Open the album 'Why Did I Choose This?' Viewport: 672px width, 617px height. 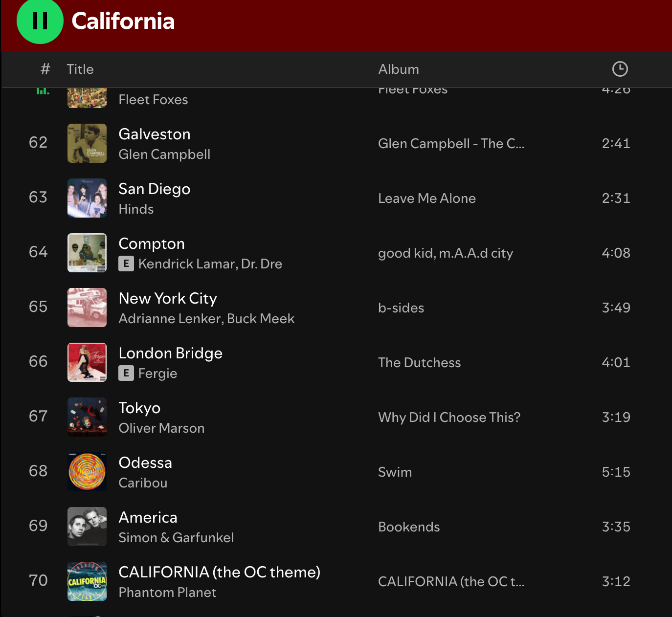tap(449, 418)
